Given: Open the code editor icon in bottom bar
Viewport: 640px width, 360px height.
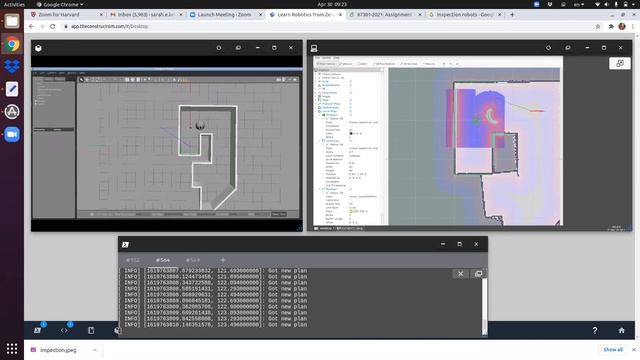Looking at the screenshot, I should (64, 330).
